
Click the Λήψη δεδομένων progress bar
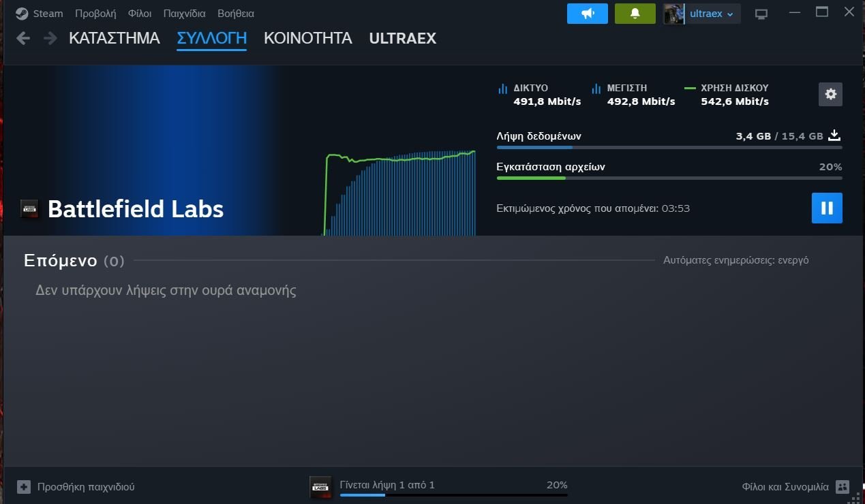(669, 147)
